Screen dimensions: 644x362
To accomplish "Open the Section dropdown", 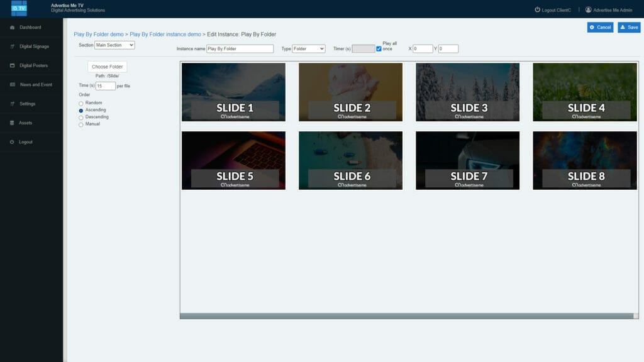I will click(x=113, y=45).
